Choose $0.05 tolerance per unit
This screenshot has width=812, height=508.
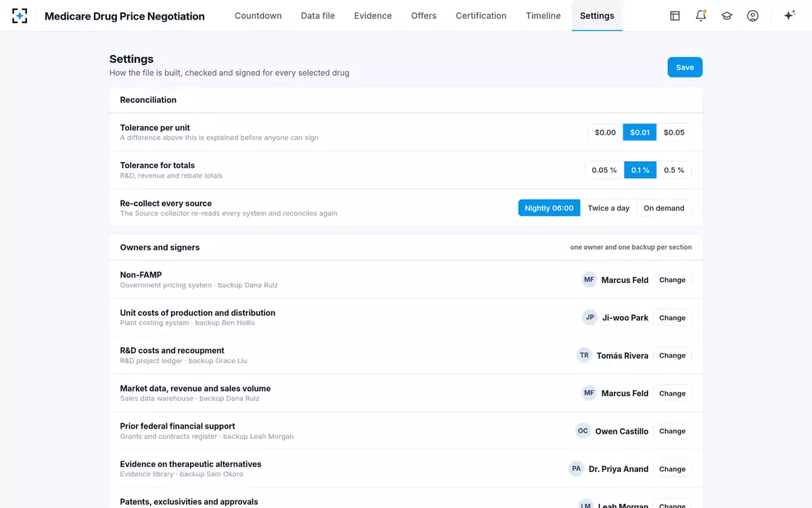pyautogui.click(x=674, y=133)
